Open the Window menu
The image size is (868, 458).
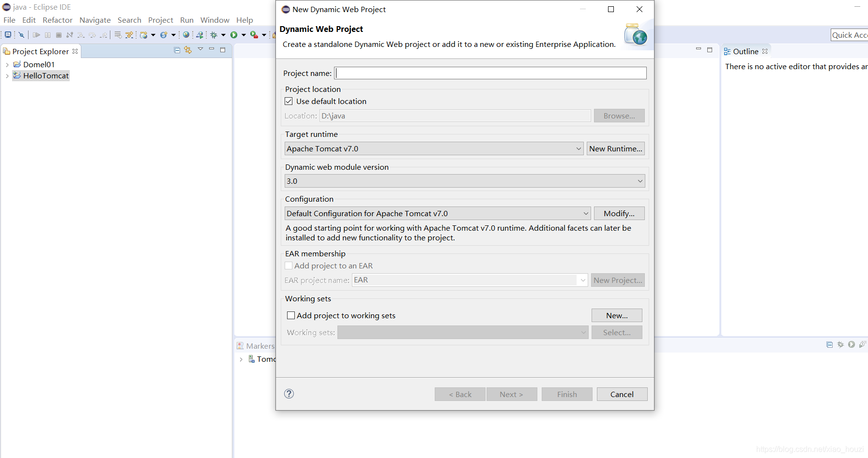pos(215,20)
